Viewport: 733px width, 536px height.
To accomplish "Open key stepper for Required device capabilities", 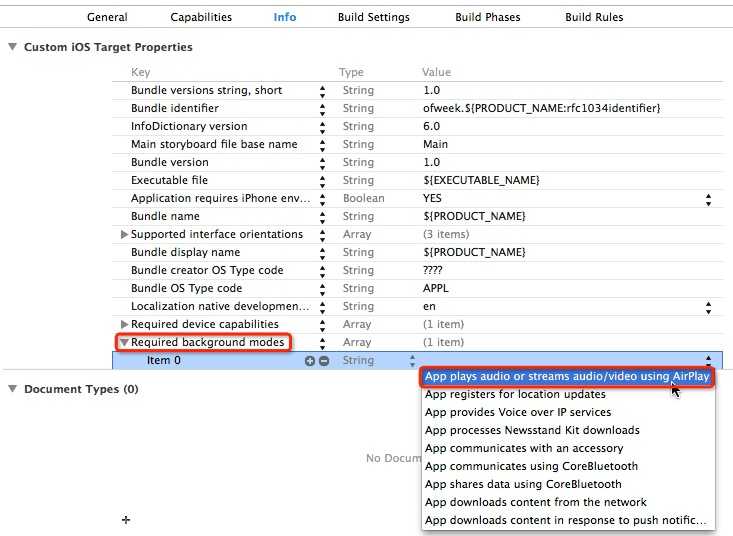I will 323,325.
